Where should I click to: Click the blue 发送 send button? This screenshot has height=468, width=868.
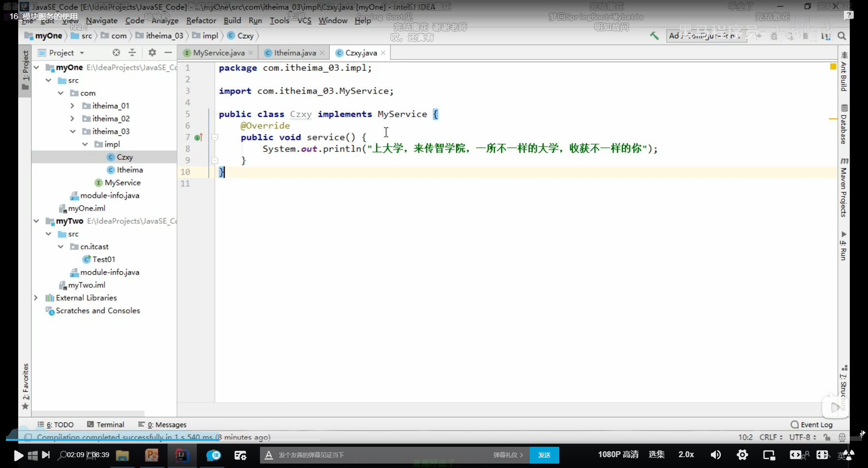tap(544, 455)
